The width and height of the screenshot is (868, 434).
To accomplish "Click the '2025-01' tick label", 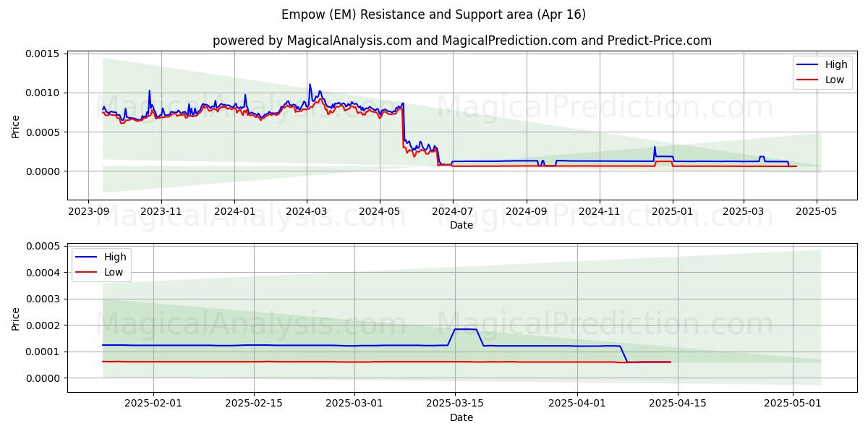I will [x=673, y=210].
